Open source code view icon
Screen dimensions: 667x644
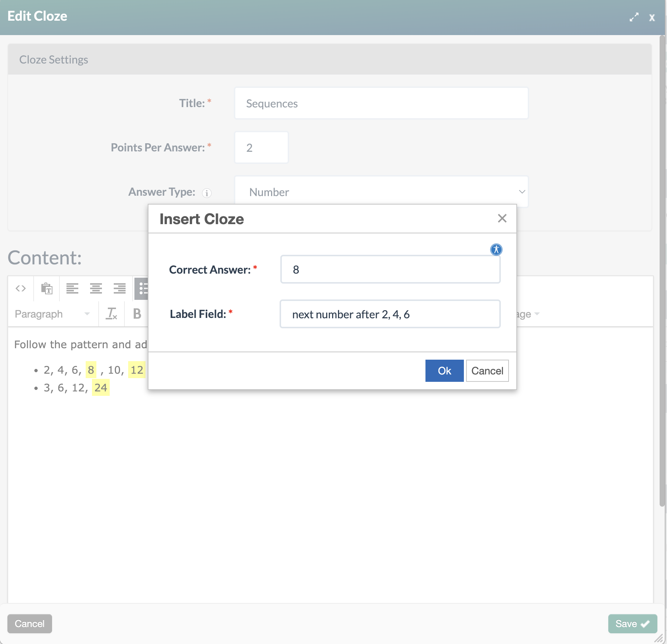pos(21,288)
